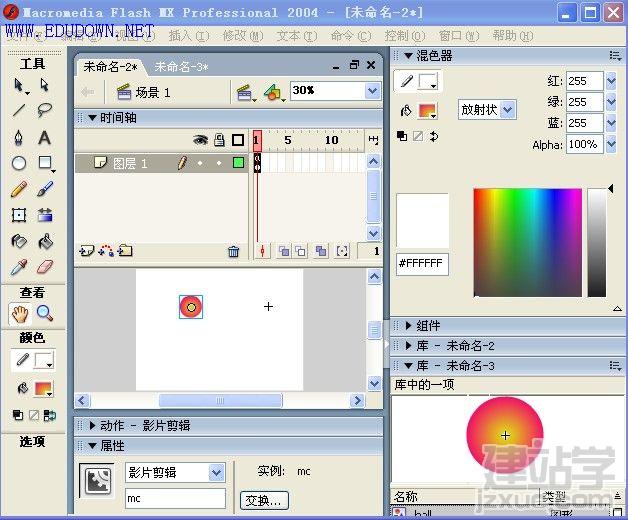
Task: Select the Brush tool
Action: [45, 189]
